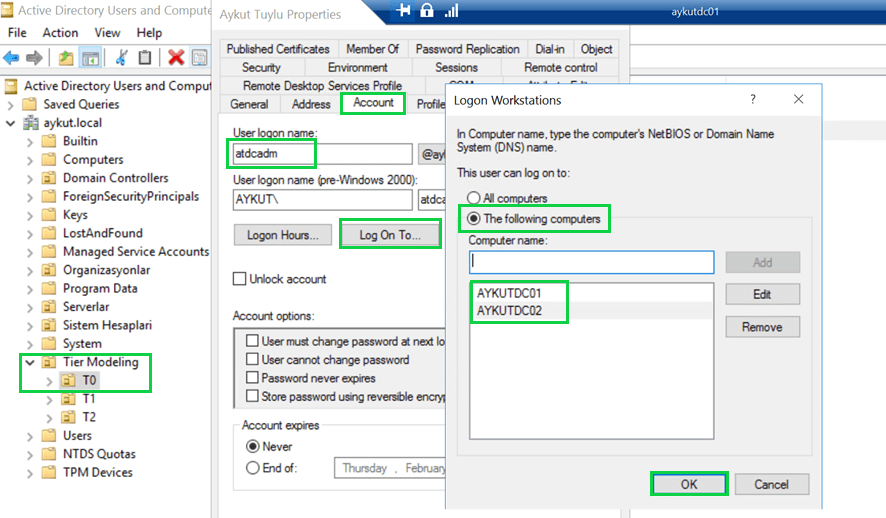Click the red Delete X icon

coord(176,58)
